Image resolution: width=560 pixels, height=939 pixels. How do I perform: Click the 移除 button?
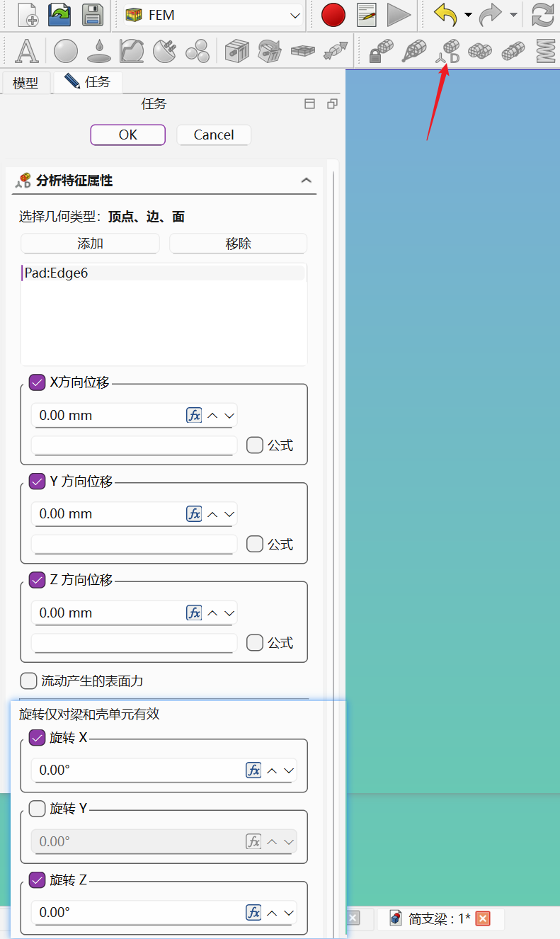pos(238,244)
